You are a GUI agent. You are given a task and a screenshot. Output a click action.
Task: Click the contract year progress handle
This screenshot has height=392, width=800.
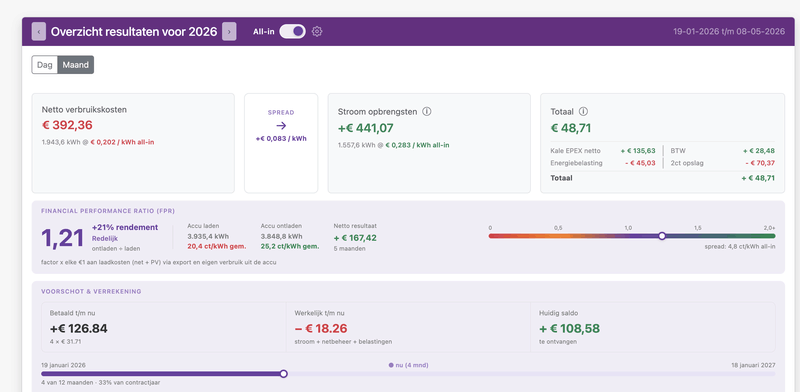[x=284, y=374]
